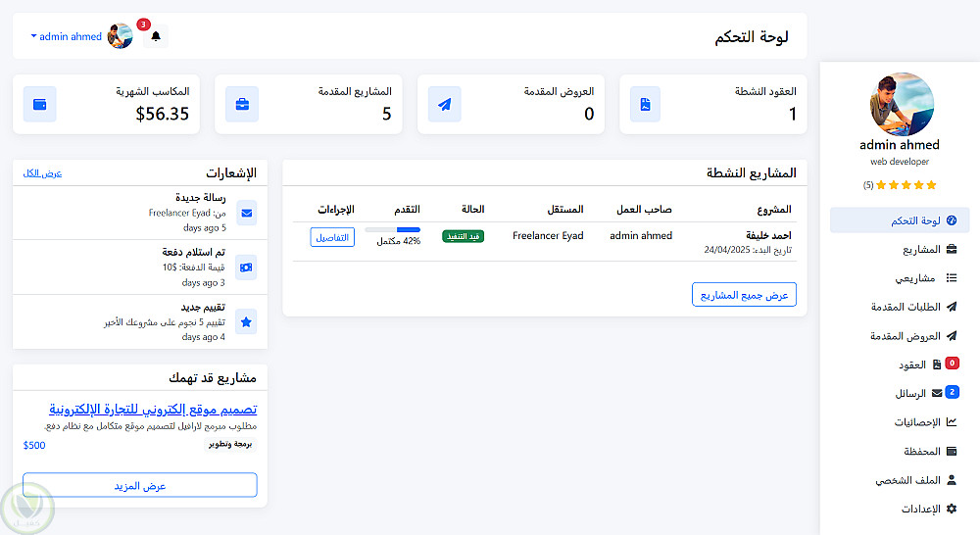
Task: Click the $500 project budget
Action: point(34,445)
